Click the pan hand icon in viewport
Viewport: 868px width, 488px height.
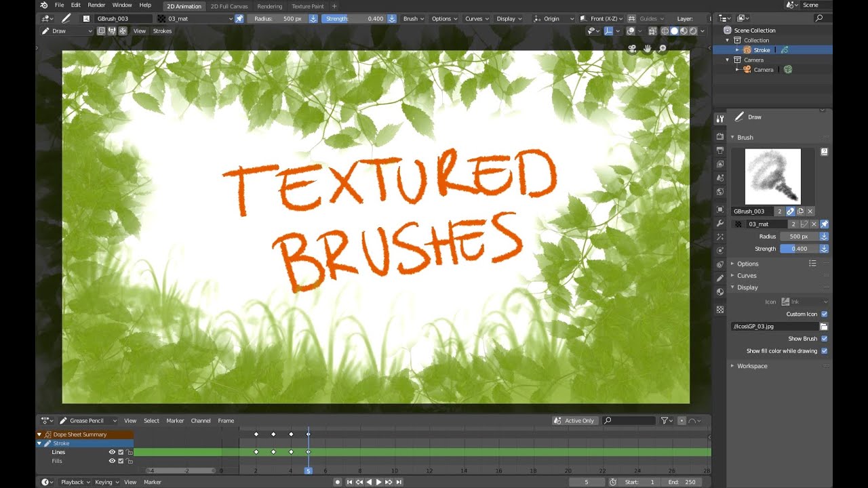click(647, 49)
